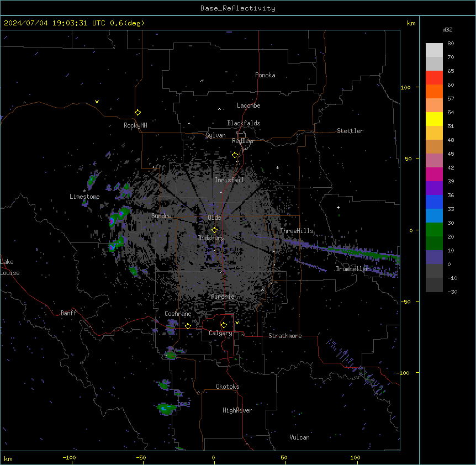
Task: Select the RedDeer city label
Action: point(243,141)
